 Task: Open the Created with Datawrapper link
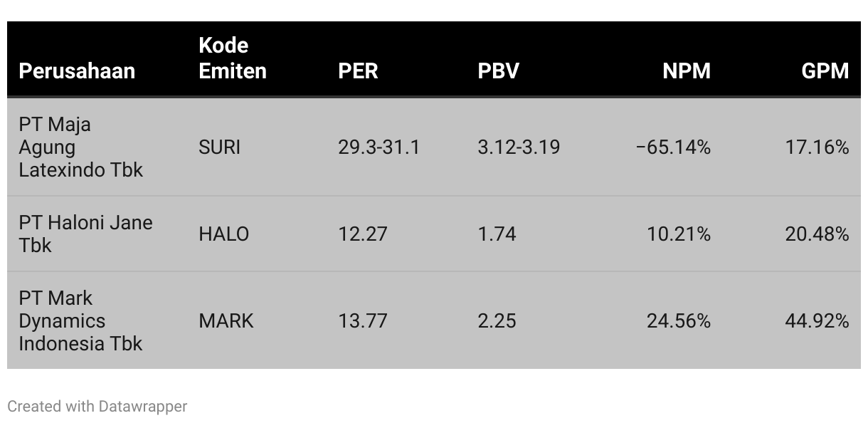pyautogui.click(x=97, y=407)
